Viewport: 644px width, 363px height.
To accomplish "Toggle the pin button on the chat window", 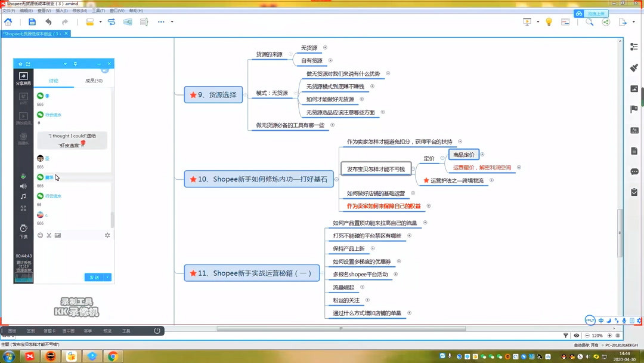I will 76,63.
